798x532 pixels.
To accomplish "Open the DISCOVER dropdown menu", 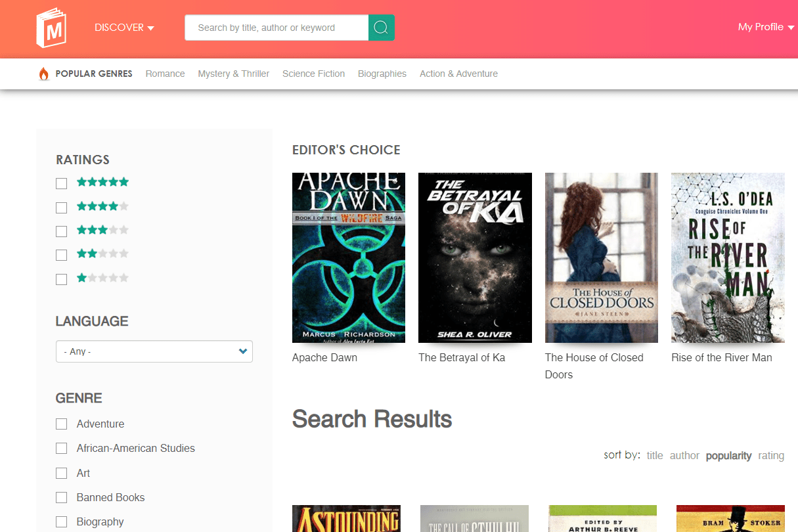I will click(124, 27).
